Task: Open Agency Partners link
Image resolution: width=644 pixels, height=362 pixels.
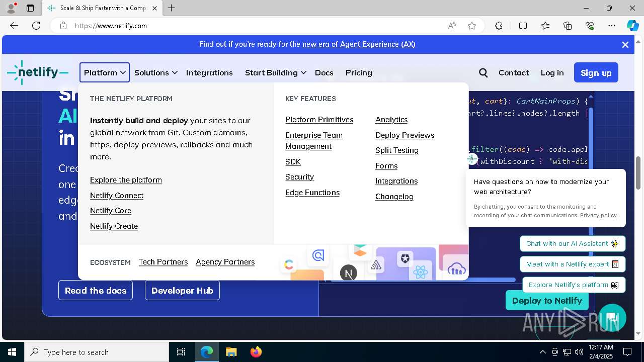Action: [x=225, y=262]
